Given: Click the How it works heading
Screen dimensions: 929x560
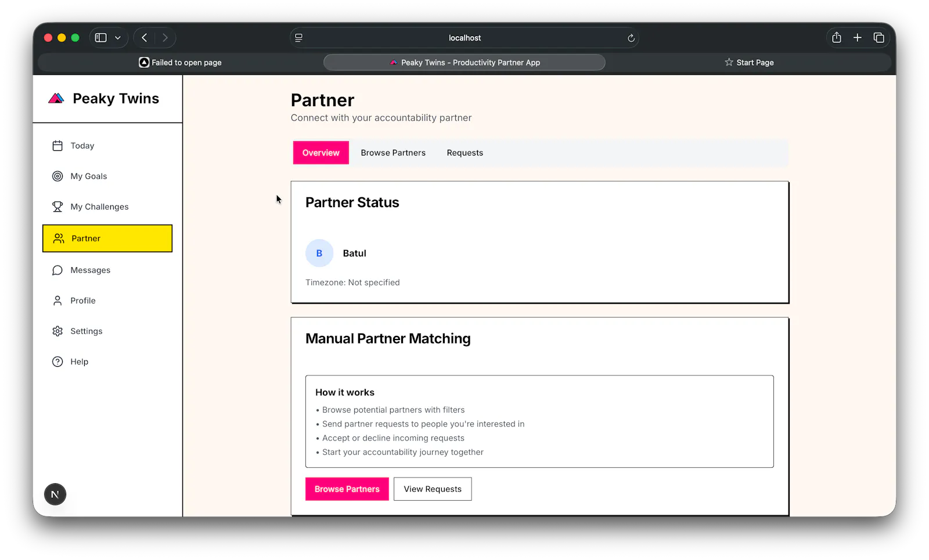Looking at the screenshot, I should point(345,393).
